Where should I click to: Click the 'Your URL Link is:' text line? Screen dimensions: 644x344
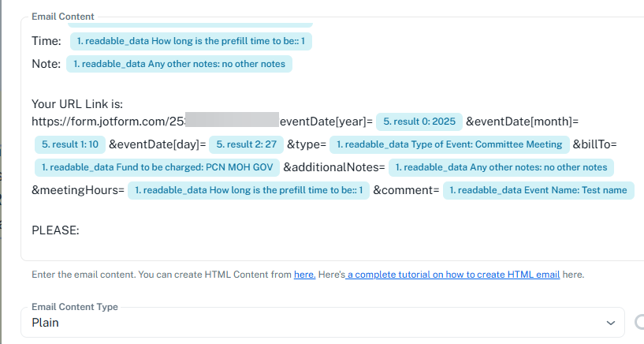[77, 103]
